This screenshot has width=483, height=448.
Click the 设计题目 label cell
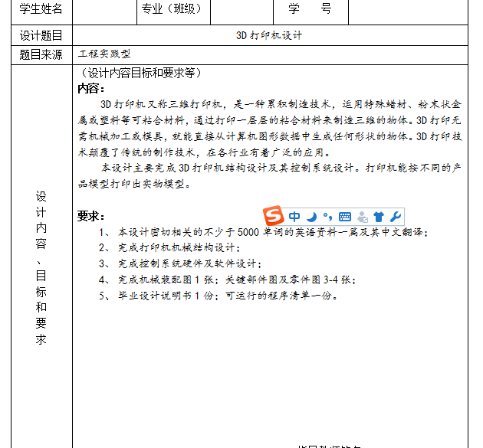click(41, 35)
